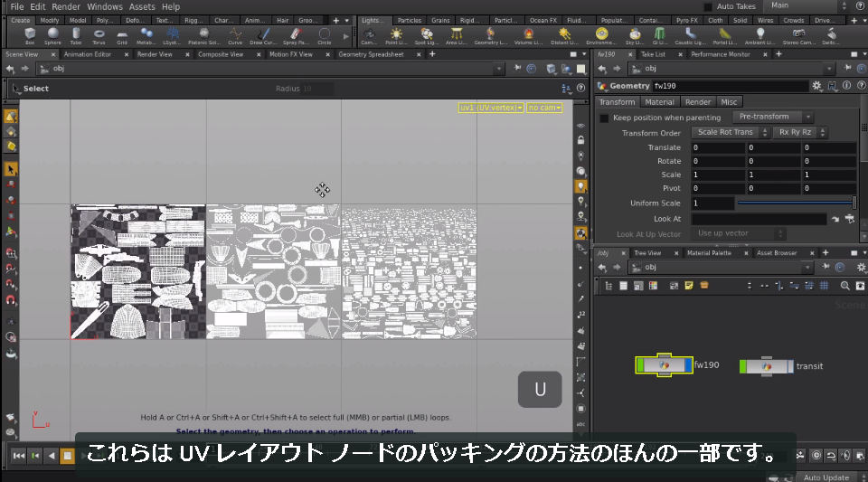Open the viewport help question icon
The image size is (868, 482).
(x=580, y=88)
